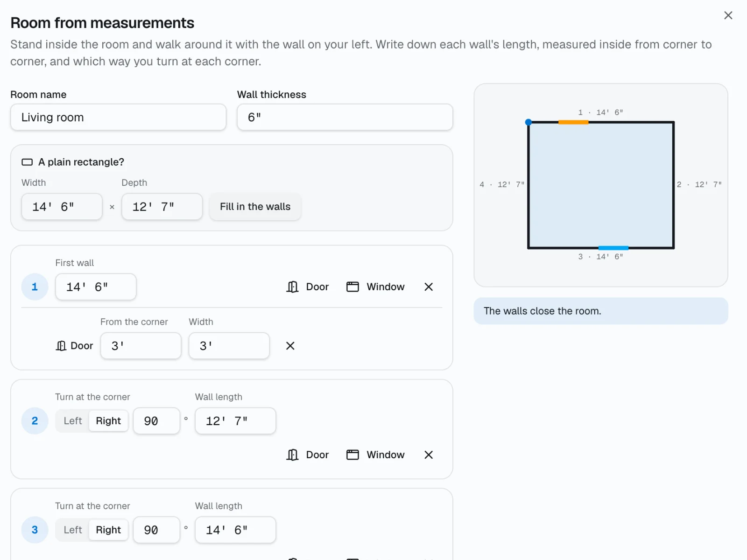The width and height of the screenshot is (747, 560).
Task: Click the door icon in the door row
Action: [x=61, y=346]
